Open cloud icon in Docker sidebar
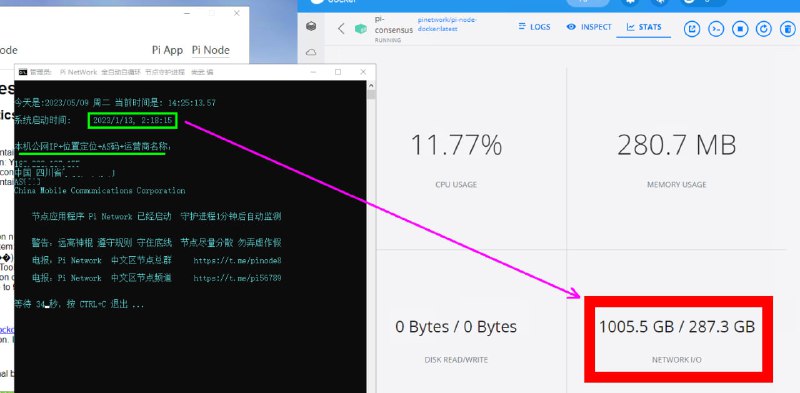The width and height of the screenshot is (800, 393). (x=311, y=52)
